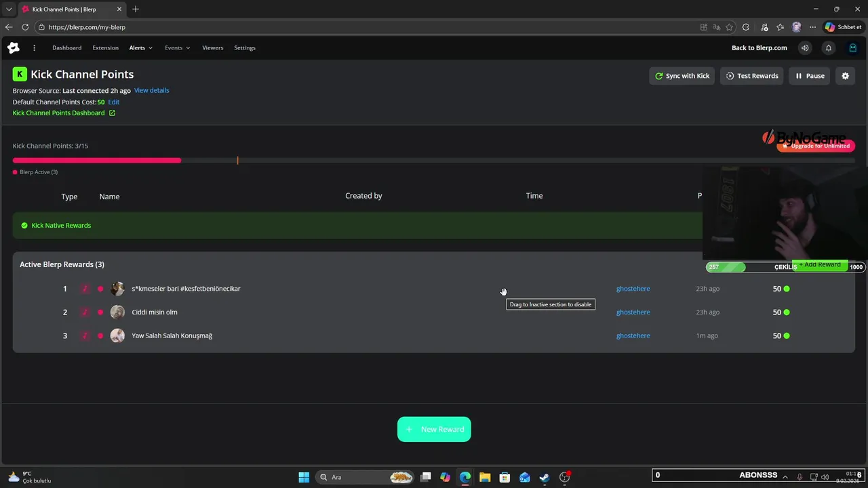Open browser Settings and more ellipsis

(x=812, y=27)
